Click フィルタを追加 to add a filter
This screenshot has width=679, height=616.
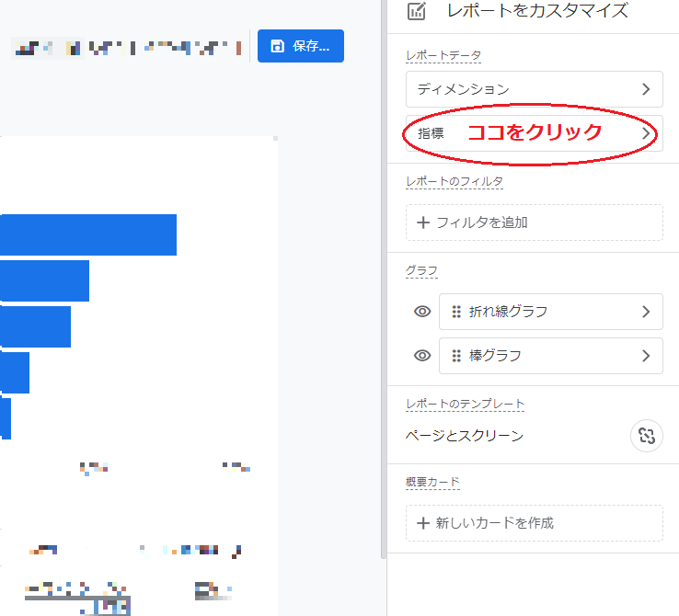(534, 222)
